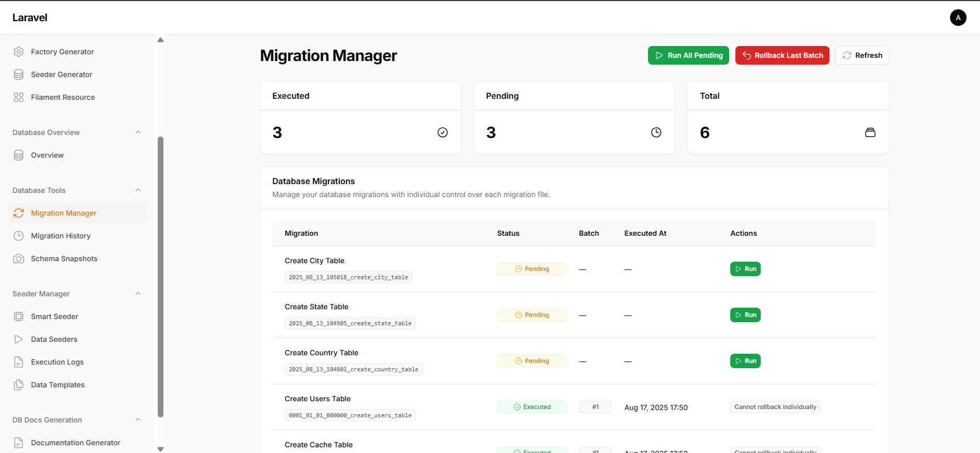Open Seeder Generator page
Viewport: 980px width, 453px height.
(x=78, y=74)
